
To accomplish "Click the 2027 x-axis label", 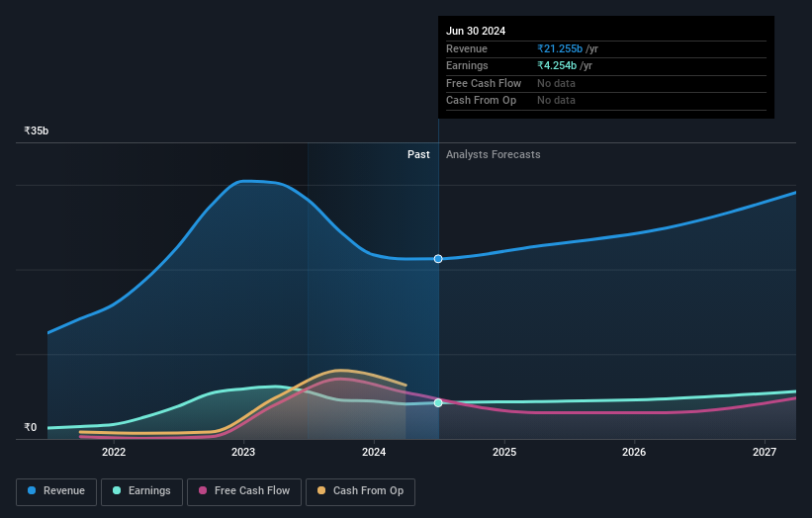I will click(x=765, y=453).
